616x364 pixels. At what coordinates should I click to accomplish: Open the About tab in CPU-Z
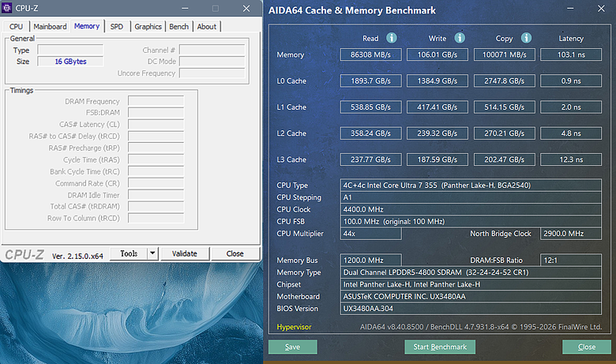tap(207, 26)
